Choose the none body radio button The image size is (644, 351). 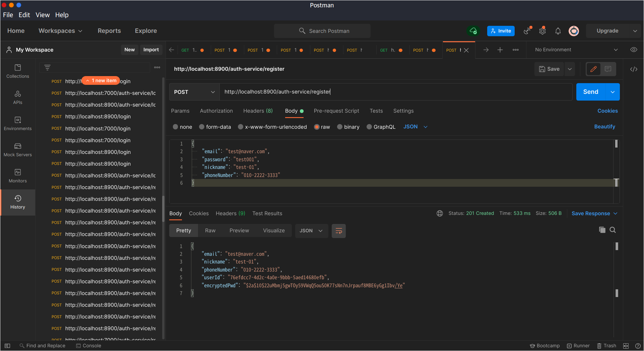pos(176,127)
